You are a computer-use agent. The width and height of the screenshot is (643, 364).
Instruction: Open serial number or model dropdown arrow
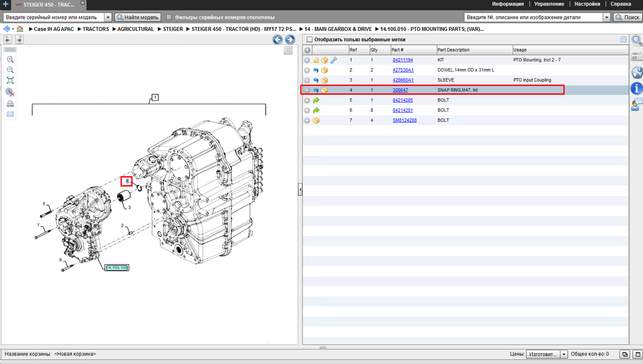click(x=108, y=17)
